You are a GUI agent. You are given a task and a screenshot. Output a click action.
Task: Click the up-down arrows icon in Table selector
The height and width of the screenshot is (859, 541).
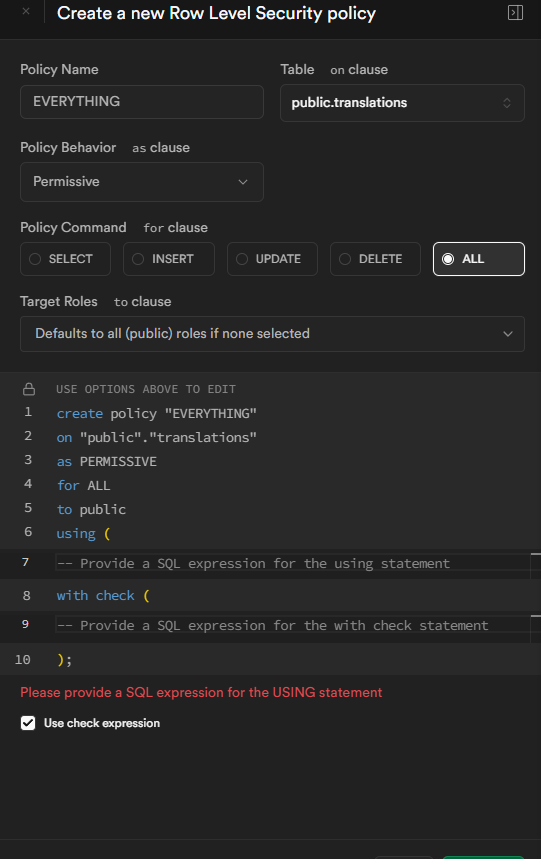pos(507,103)
